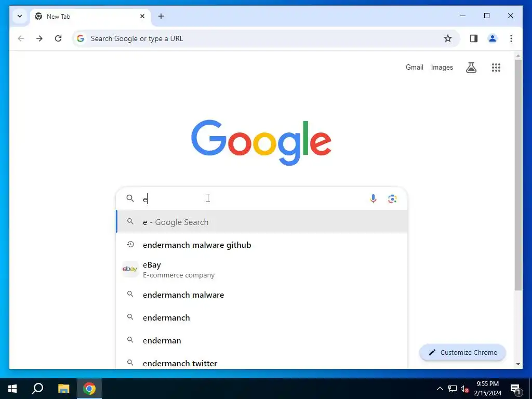The image size is (532, 399).
Task: Open the Chrome three-dot menu
Action: click(511, 38)
